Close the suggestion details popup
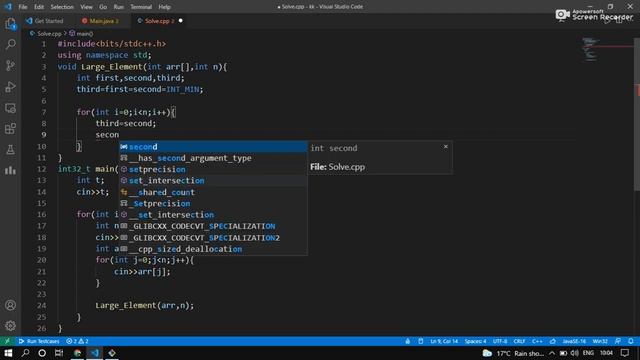Viewport: 640px width, 360px height. tap(446, 147)
